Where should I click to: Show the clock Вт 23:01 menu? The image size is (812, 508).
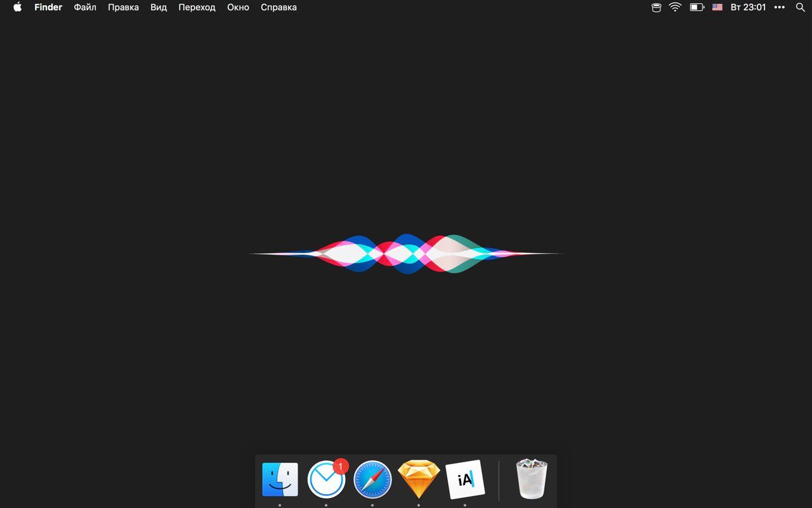[748, 8]
